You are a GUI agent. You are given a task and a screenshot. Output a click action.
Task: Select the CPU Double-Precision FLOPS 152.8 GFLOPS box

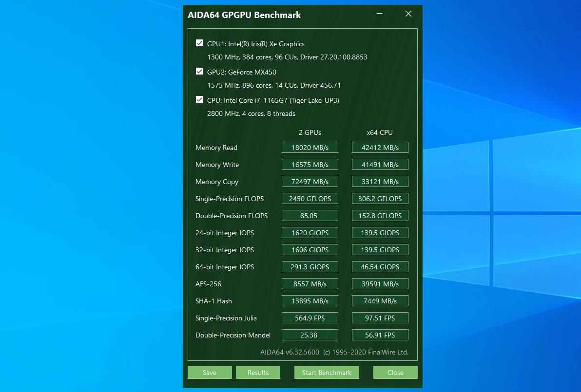point(380,216)
